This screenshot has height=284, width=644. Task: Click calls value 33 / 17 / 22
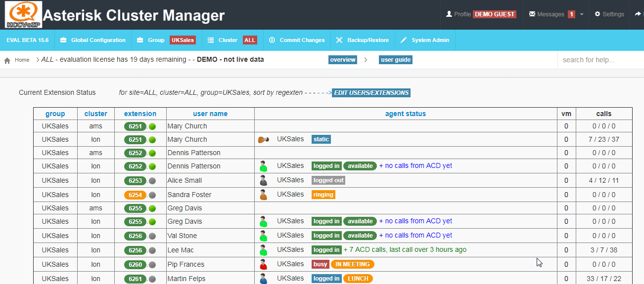tap(603, 279)
